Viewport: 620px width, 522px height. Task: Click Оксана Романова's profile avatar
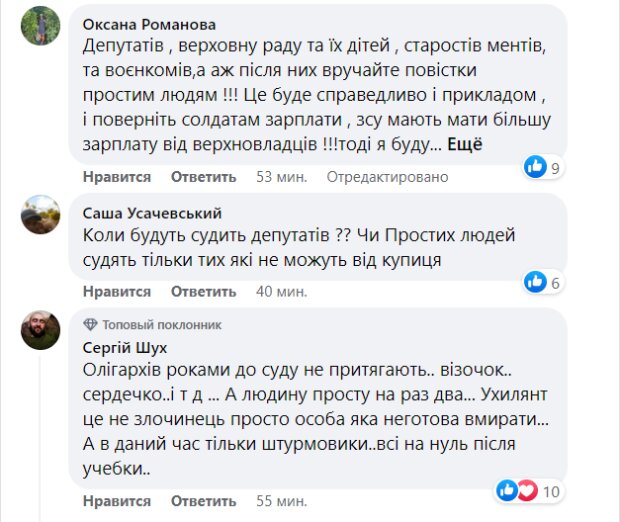(38, 23)
